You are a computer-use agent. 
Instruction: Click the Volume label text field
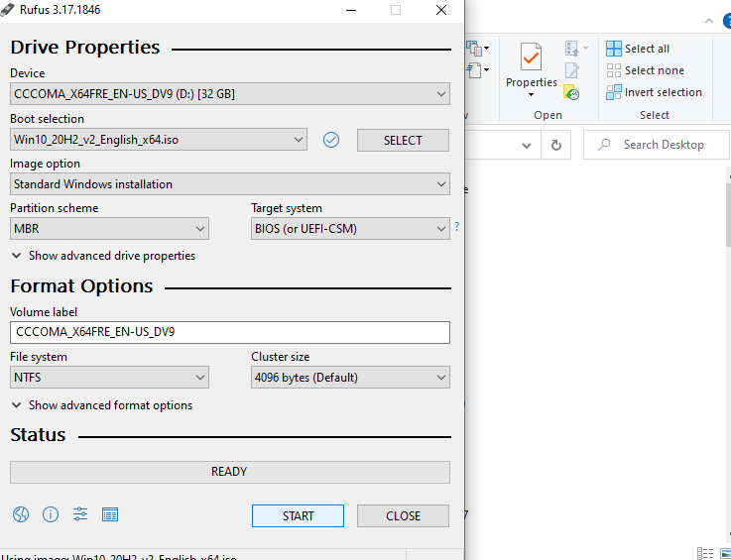coord(229,333)
